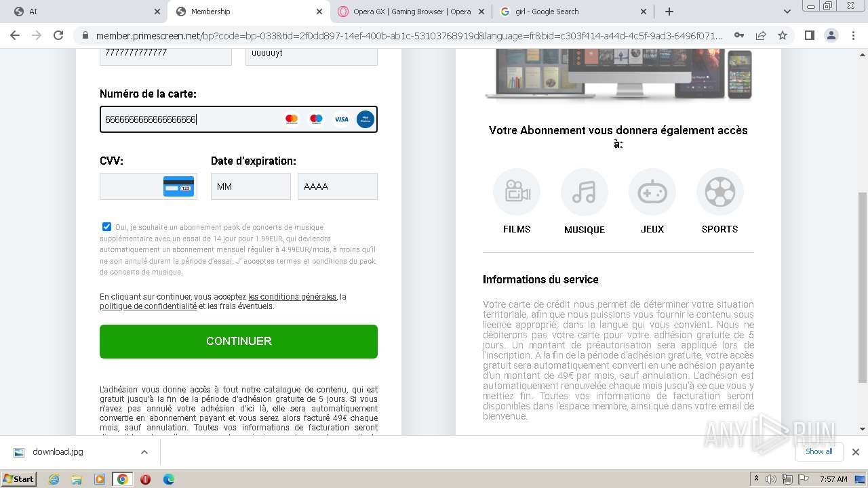Screen dimensions: 868x488
Task: Switch to Opera GX Gaming Browser tab
Action: 412,12
